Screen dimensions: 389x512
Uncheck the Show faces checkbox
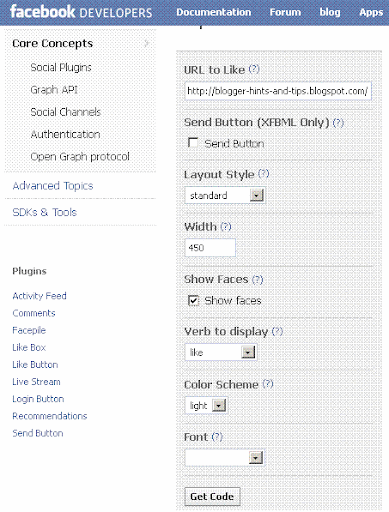click(x=193, y=300)
